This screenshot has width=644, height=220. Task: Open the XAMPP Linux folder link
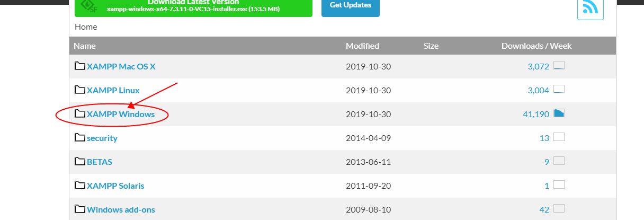(x=113, y=90)
